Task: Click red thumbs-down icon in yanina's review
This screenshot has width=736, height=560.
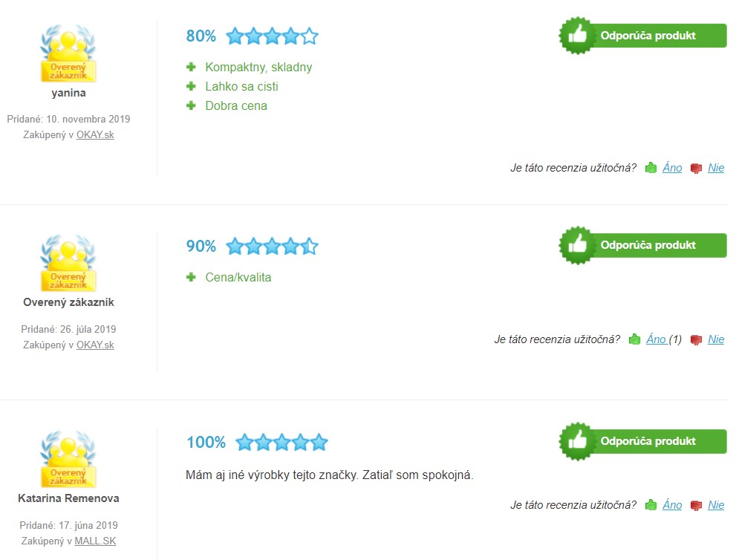Action: coord(696,168)
